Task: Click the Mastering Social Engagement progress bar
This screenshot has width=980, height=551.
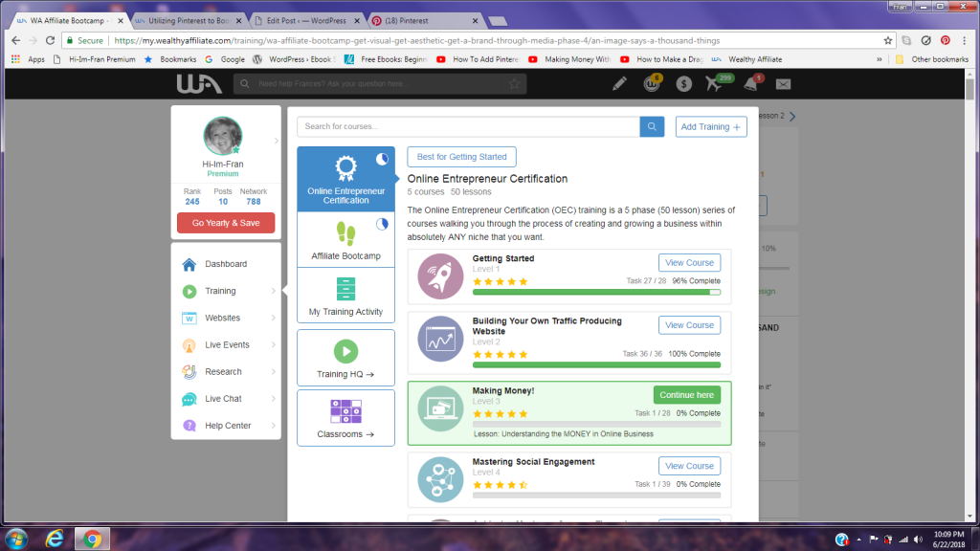Action: coord(596,496)
